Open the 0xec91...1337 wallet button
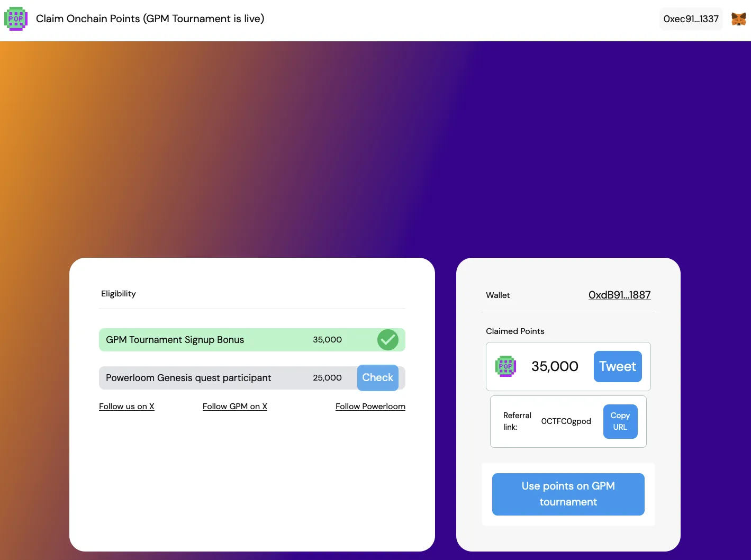Screen dimensions: 751x560 (x=691, y=19)
